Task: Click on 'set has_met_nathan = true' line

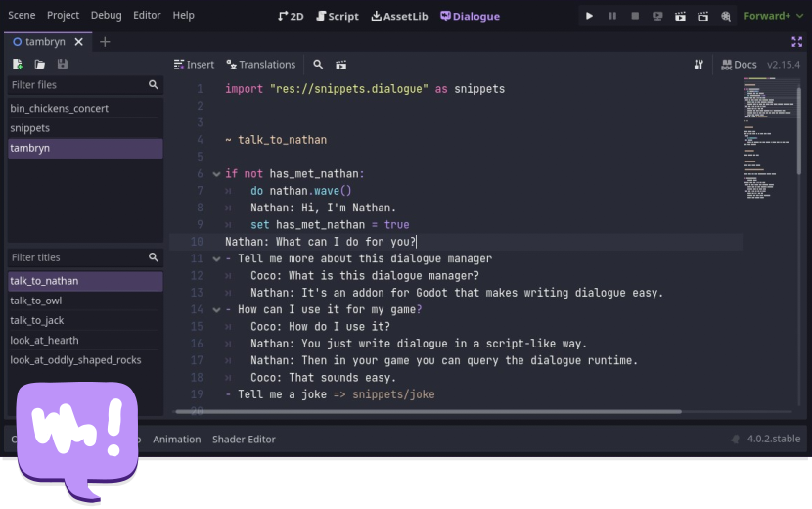Action: (330, 225)
